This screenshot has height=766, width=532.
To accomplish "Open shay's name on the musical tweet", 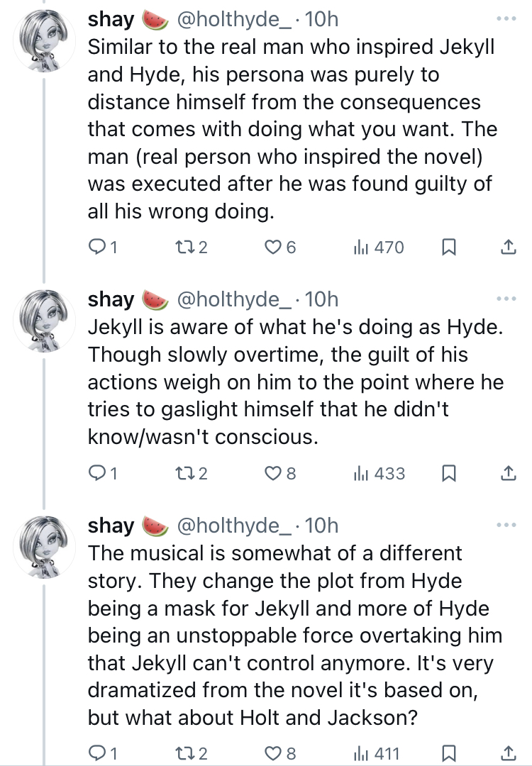I will coord(111,526).
